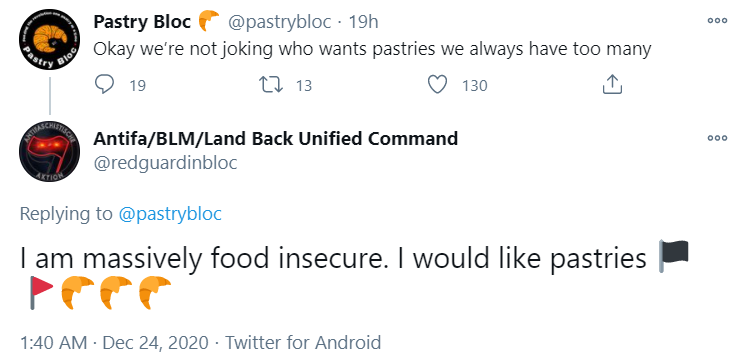Click the black flag emoji in reply

click(x=674, y=256)
